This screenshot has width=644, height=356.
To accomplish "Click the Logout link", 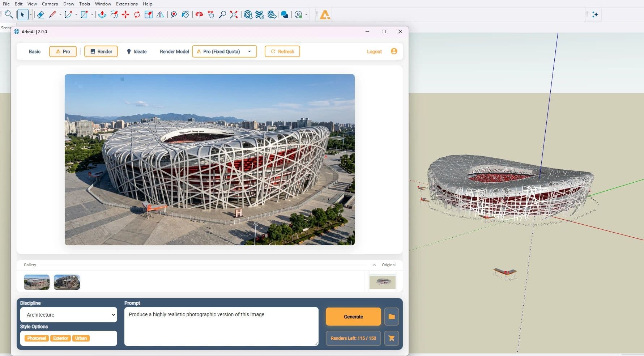I will click(x=374, y=52).
